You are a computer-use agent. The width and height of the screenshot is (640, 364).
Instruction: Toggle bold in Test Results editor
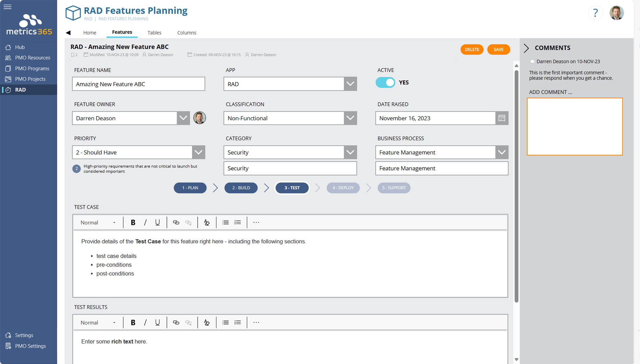(133, 323)
